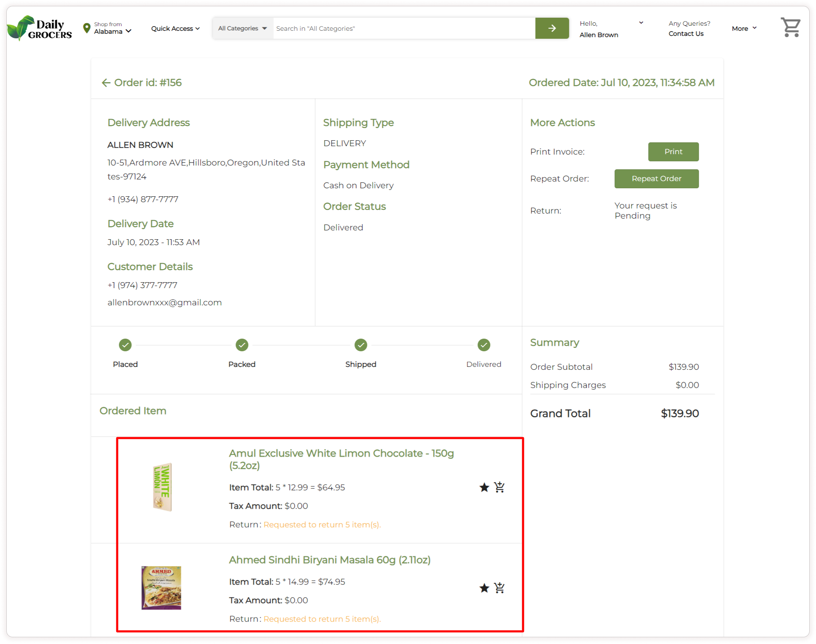Click the Contact Us link

pyautogui.click(x=686, y=34)
